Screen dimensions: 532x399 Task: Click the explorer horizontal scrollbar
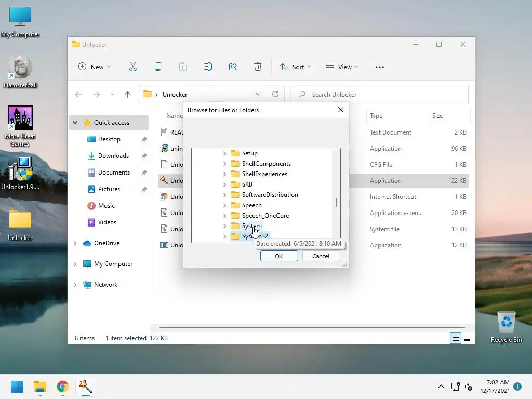tap(312, 328)
